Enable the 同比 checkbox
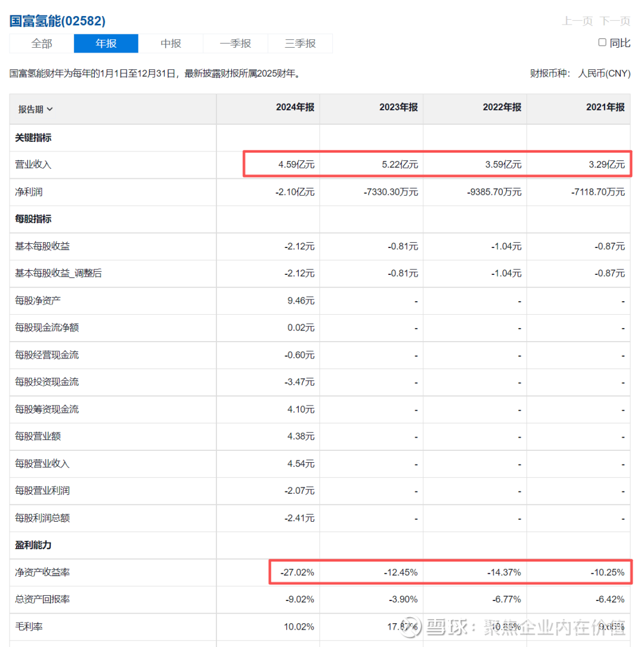The height and width of the screenshot is (647, 644). (x=602, y=42)
